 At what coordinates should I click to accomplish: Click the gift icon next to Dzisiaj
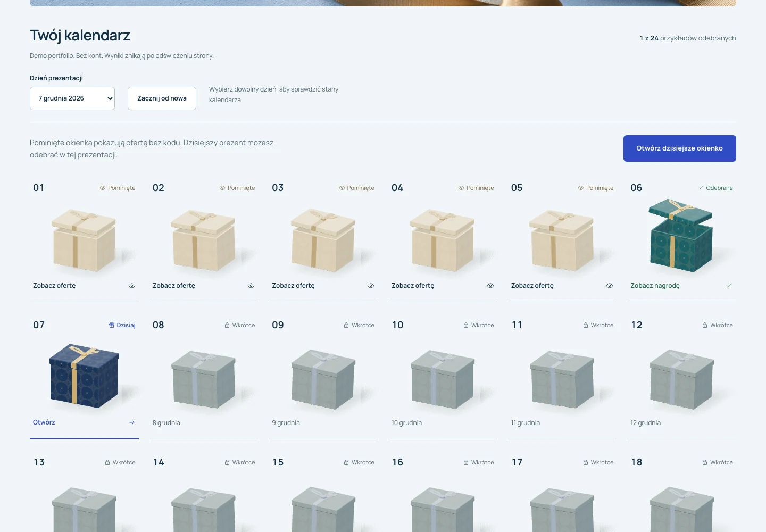tap(112, 325)
